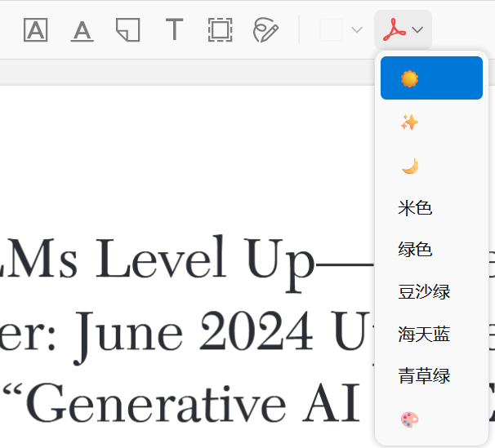Apply the 青草绿 background theme
The width and height of the screenshot is (495, 448).
tap(431, 376)
